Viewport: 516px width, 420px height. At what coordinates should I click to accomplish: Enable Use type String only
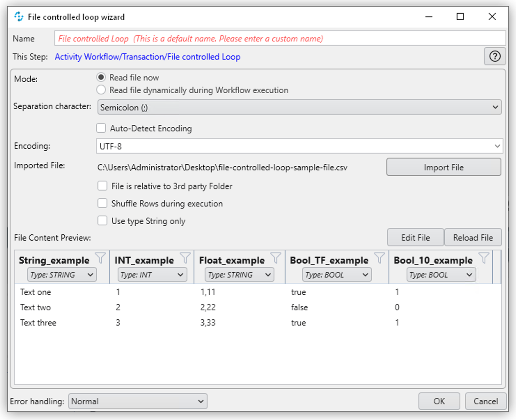pyautogui.click(x=102, y=220)
